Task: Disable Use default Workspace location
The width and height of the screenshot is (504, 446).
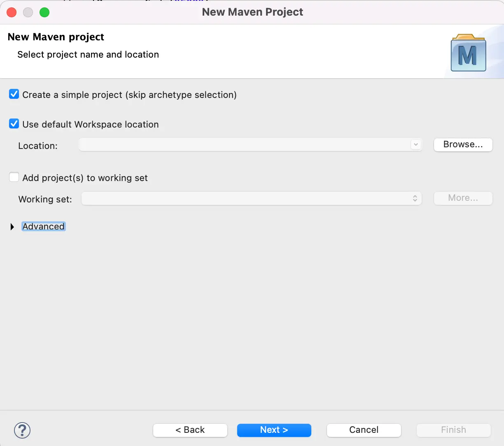Action: 14,124
